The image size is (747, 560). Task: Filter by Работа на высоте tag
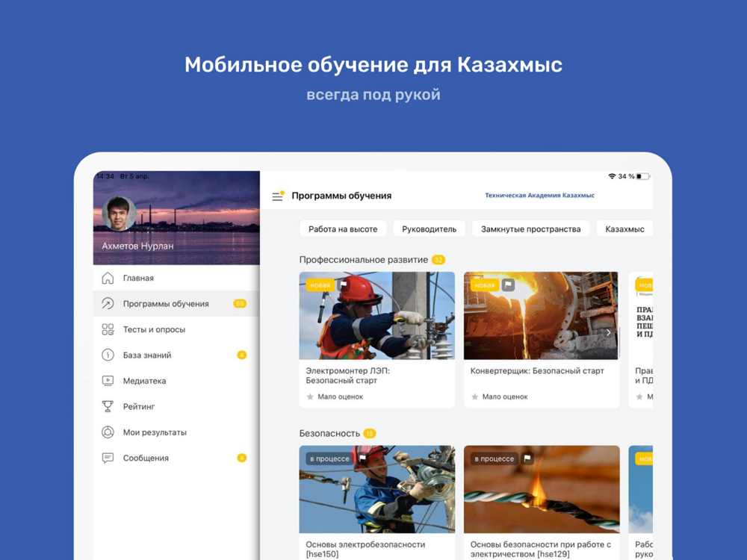click(x=343, y=228)
